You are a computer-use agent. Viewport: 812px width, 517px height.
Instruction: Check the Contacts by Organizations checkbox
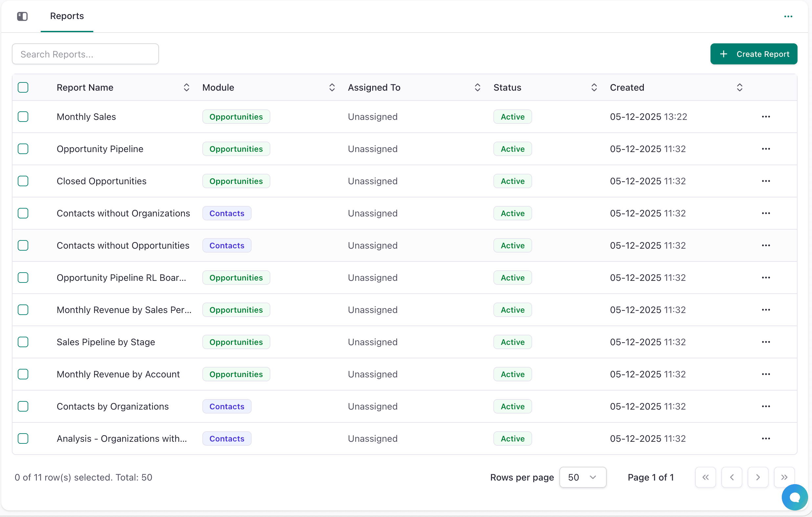click(x=23, y=406)
